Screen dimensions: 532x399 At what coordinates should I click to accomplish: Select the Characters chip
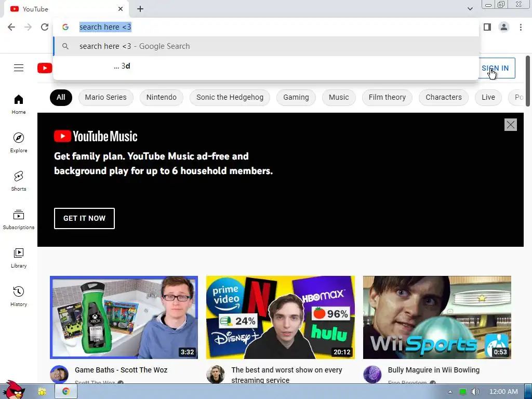[x=444, y=97]
